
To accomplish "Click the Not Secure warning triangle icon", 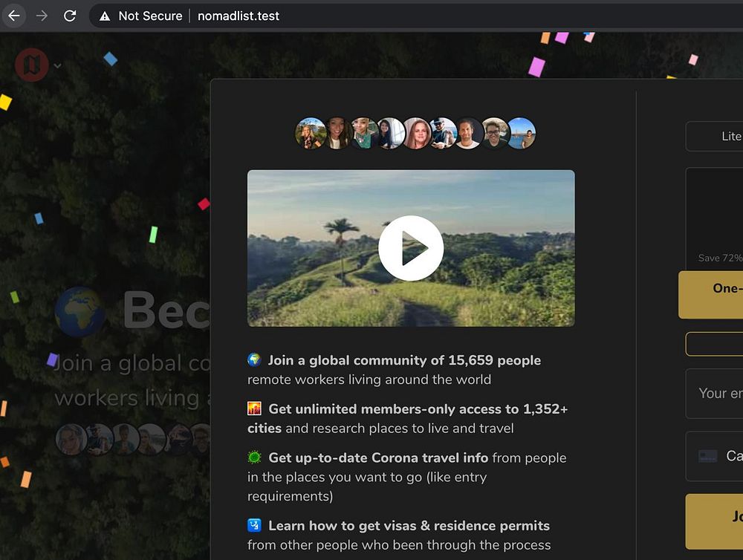I will (105, 16).
